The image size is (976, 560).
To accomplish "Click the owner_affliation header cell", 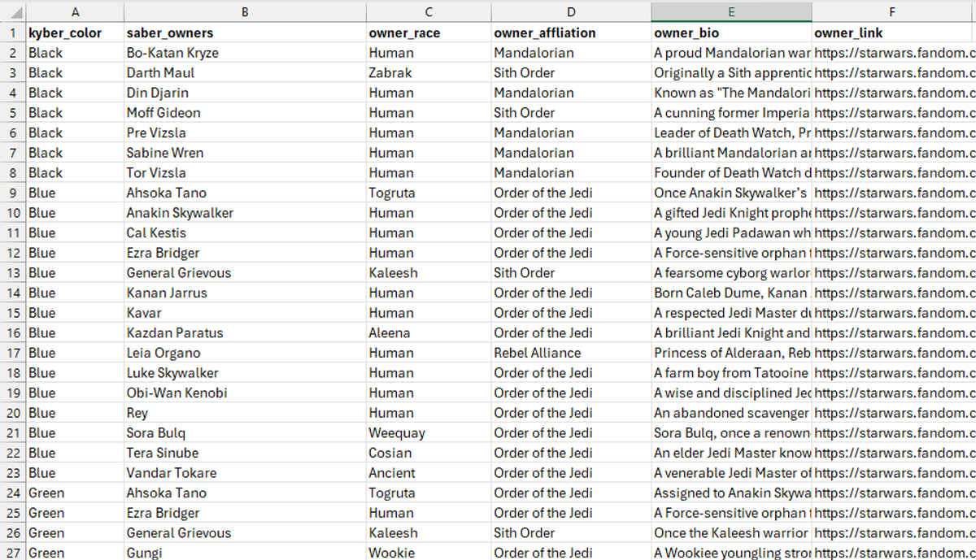I will (571, 33).
